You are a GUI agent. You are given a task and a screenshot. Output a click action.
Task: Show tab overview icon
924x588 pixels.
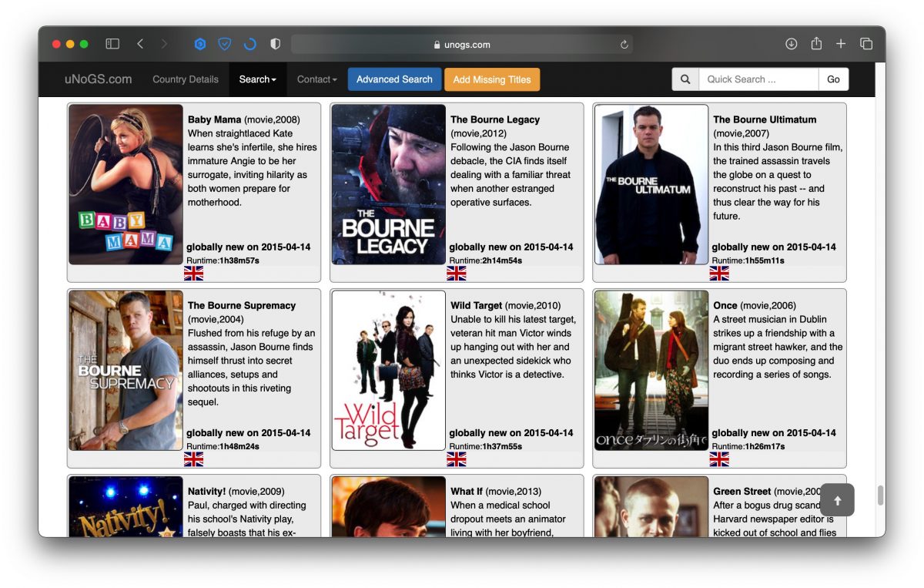pyautogui.click(x=866, y=44)
